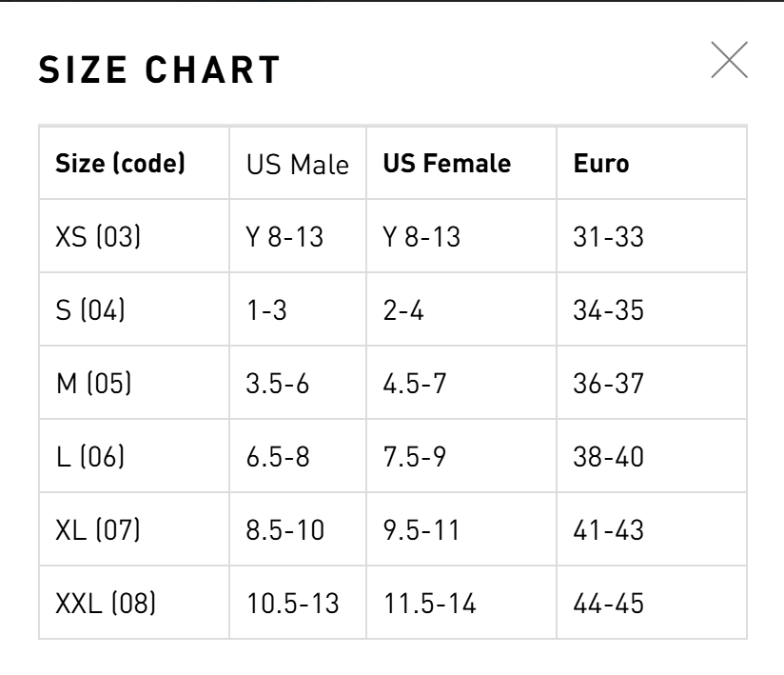Screen dimensions: 784x675
Task: Select the L (06) size cell
Action: click(90, 457)
